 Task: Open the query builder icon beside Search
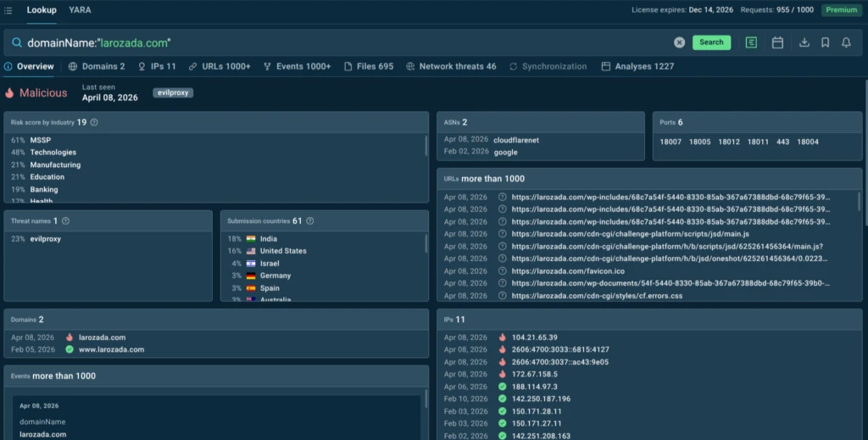pyautogui.click(x=751, y=42)
